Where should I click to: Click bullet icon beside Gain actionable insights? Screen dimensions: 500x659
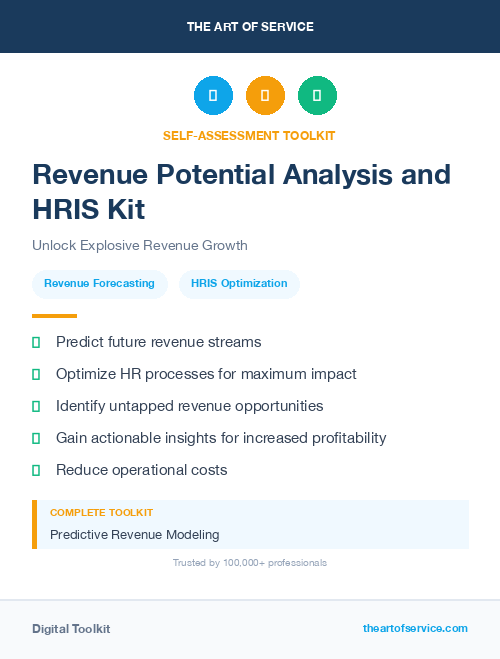tap(36, 438)
